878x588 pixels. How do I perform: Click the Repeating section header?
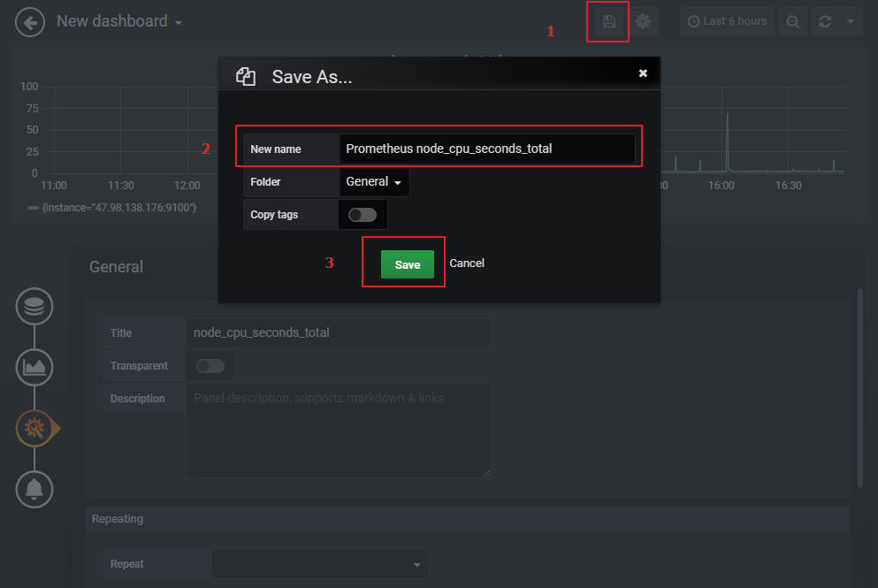point(467,519)
